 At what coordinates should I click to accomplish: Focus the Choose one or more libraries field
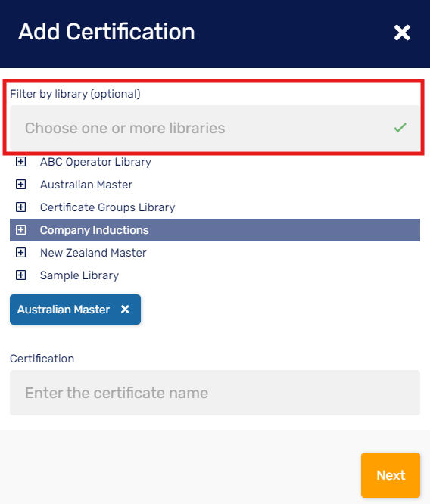coord(215,128)
